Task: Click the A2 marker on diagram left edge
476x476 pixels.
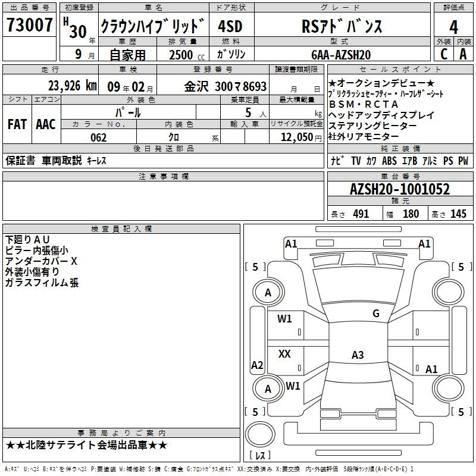Action: (x=257, y=365)
